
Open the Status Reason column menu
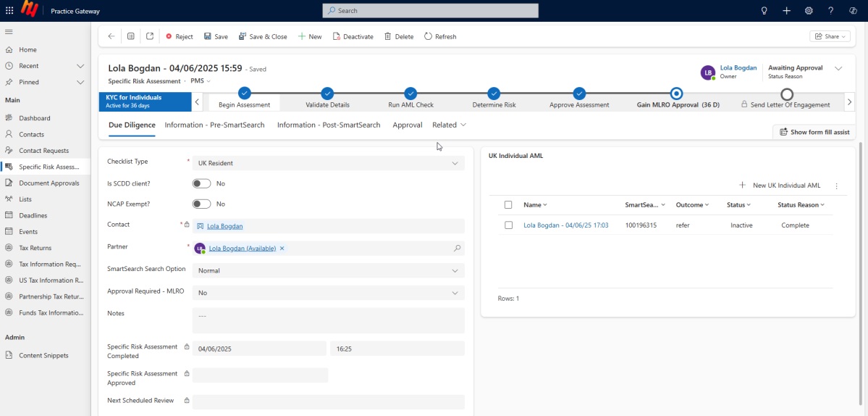[801, 205]
